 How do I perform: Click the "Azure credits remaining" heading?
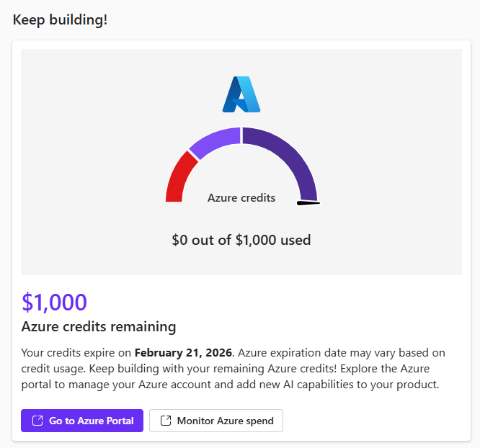[x=99, y=326]
